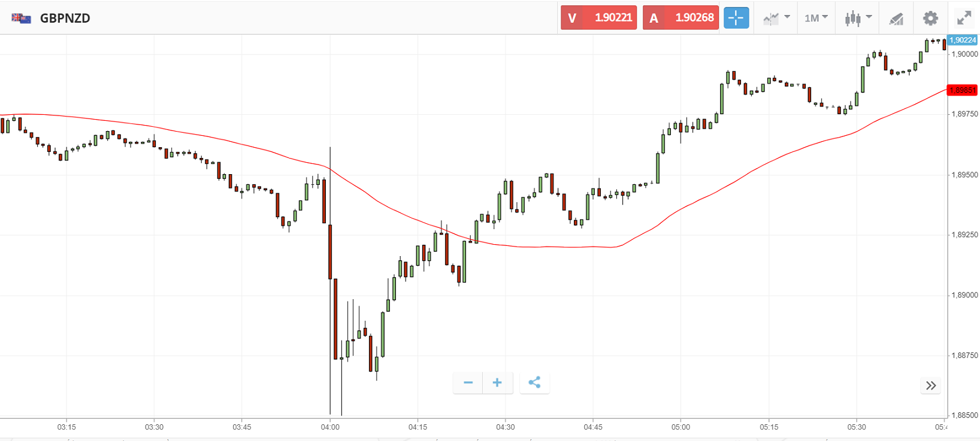The width and height of the screenshot is (980, 441).
Task: Toggle the blue crosshair cursor button
Action: pyautogui.click(x=736, y=18)
